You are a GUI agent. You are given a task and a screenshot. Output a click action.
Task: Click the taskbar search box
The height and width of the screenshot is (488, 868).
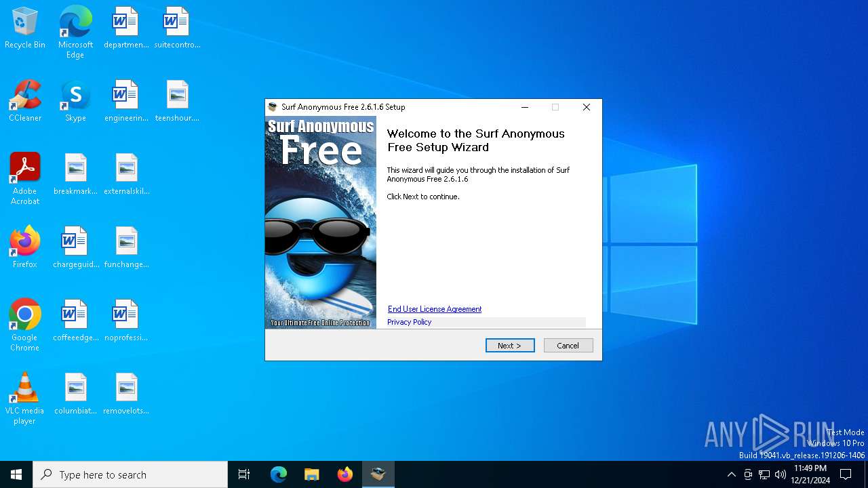point(130,474)
